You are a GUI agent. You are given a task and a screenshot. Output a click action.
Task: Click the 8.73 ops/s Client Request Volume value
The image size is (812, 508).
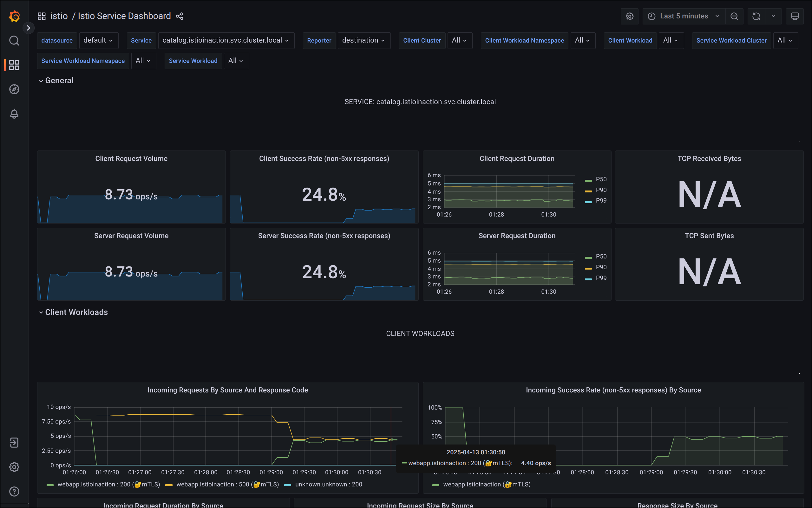(131, 195)
